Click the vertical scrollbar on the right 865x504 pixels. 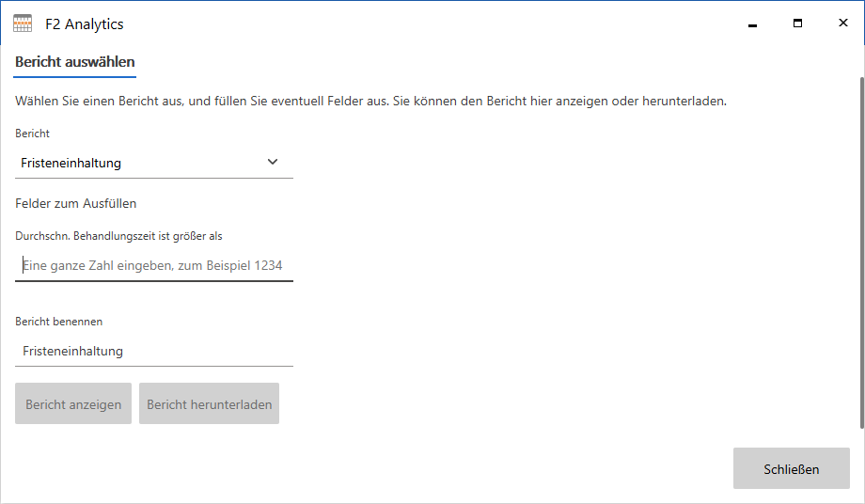click(861, 253)
